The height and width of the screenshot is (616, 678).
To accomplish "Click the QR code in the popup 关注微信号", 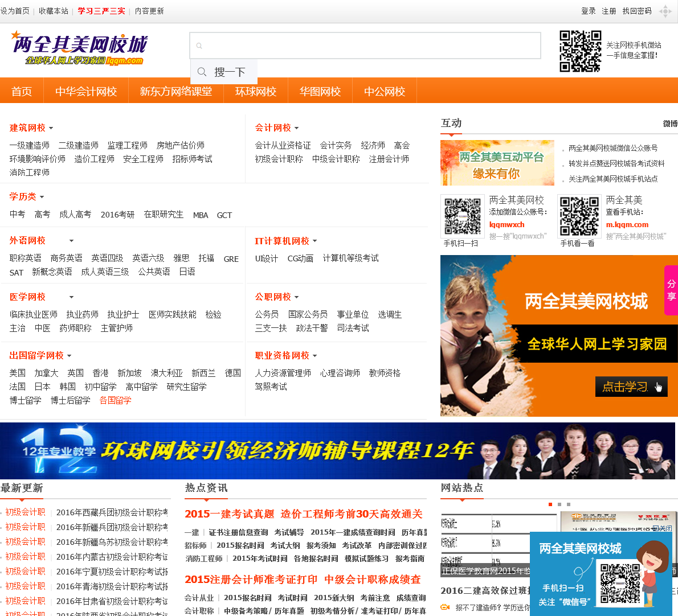I will [620, 583].
